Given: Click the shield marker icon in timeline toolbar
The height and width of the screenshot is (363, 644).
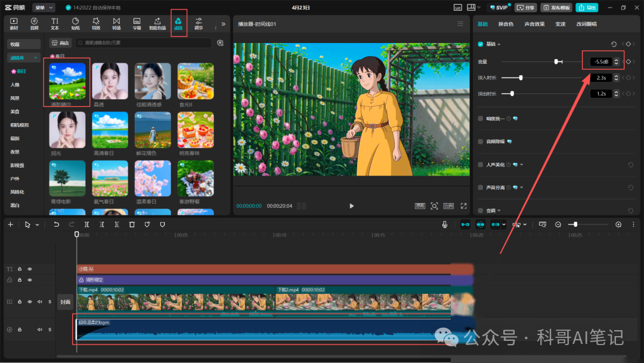Looking at the screenshot, I should tap(162, 224).
